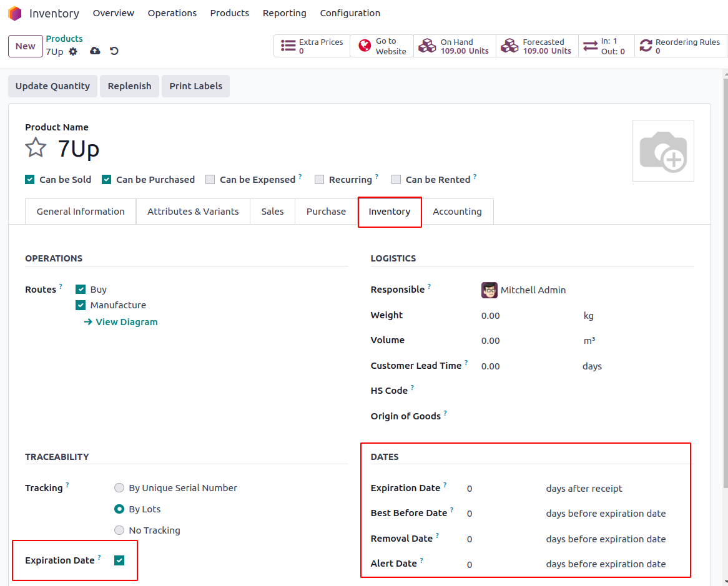Show help tooltip for Customer Lead Time
This screenshot has width=728, height=586.
[466, 363]
